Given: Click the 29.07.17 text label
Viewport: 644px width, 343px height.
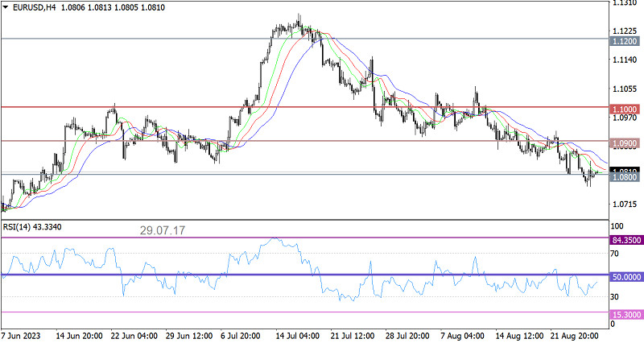Looking at the screenshot, I should (x=163, y=230).
